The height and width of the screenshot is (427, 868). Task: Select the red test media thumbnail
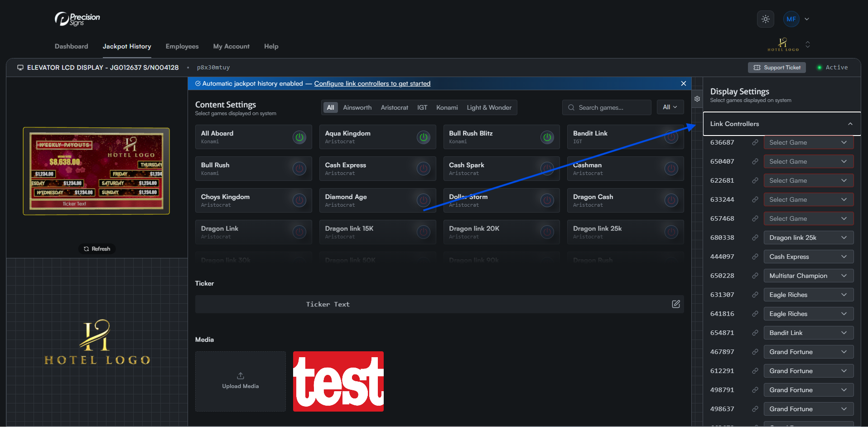[338, 381]
